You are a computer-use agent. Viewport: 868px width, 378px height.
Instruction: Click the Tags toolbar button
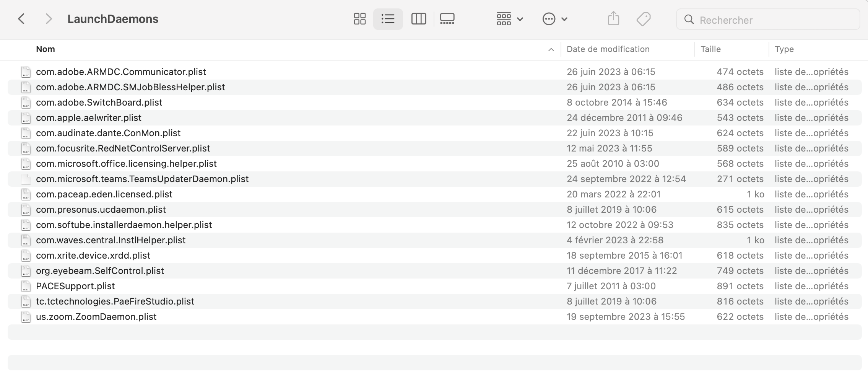tap(644, 19)
